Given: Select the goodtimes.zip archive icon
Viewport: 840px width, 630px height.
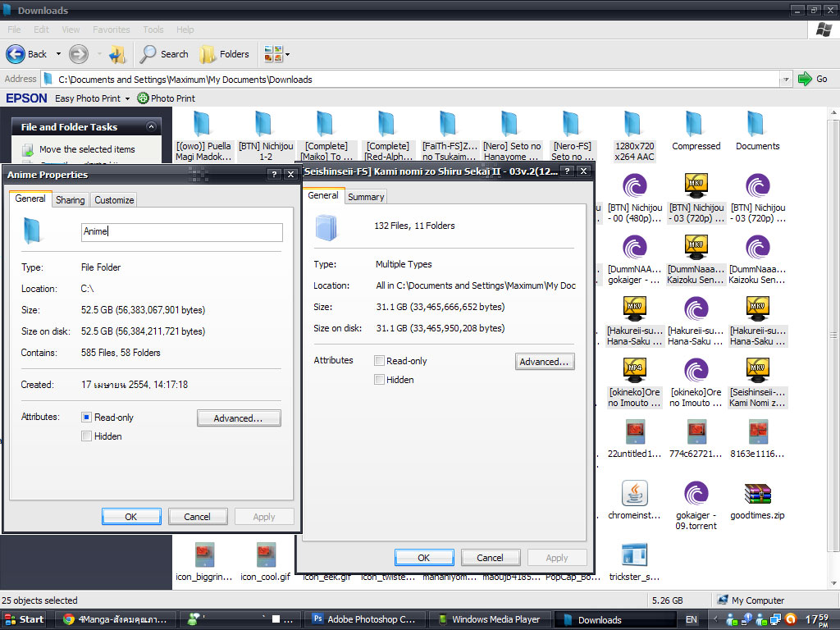Looking at the screenshot, I should 757,493.
